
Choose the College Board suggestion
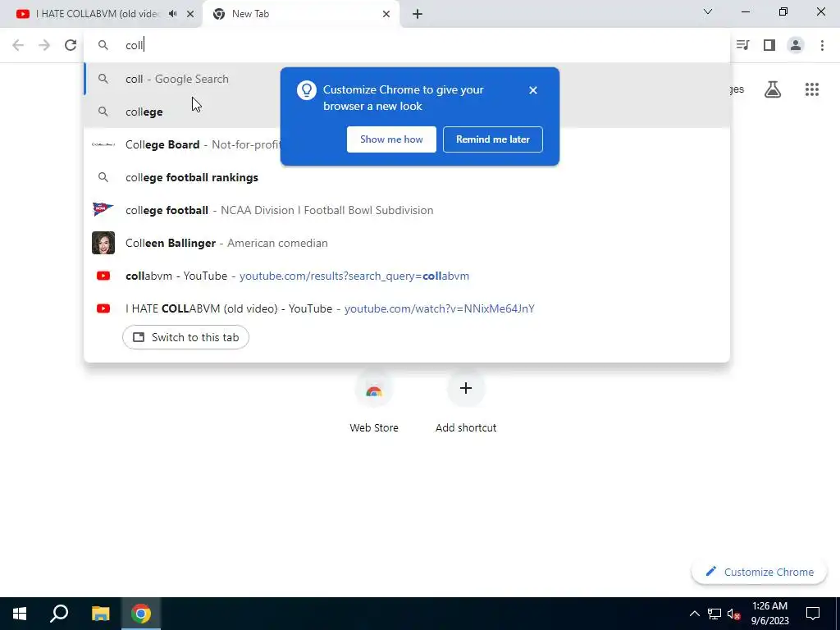click(407, 144)
